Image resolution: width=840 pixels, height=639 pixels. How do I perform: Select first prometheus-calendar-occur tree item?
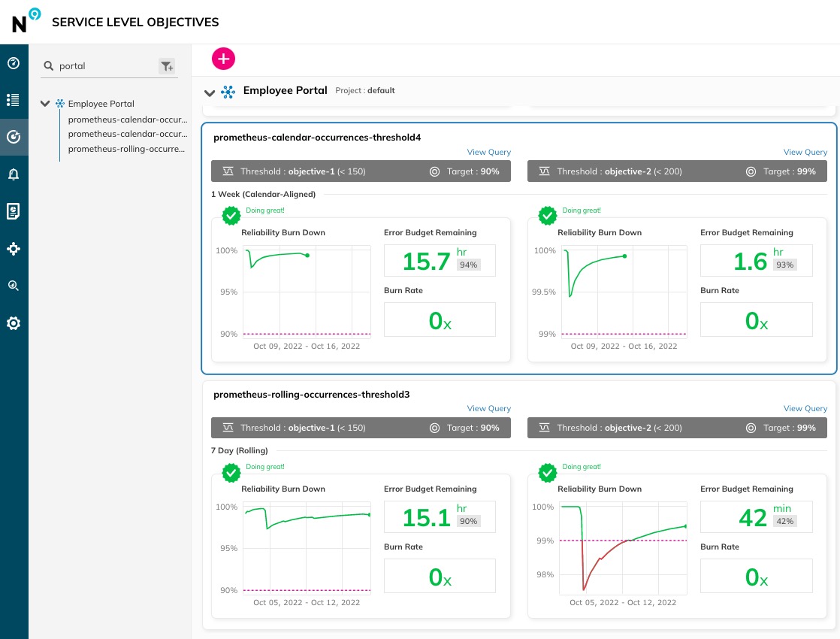pyautogui.click(x=128, y=120)
